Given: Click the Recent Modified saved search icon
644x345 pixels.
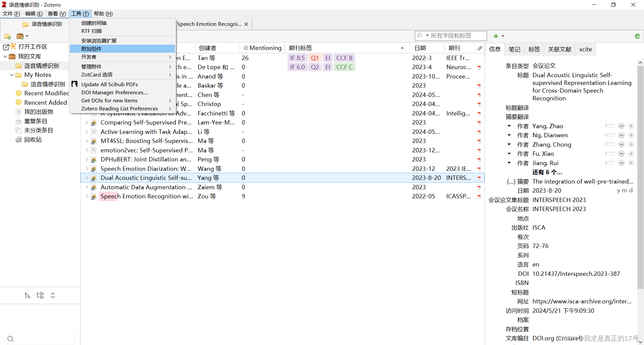Looking at the screenshot, I should pyautogui.click(x=19, y=93).
